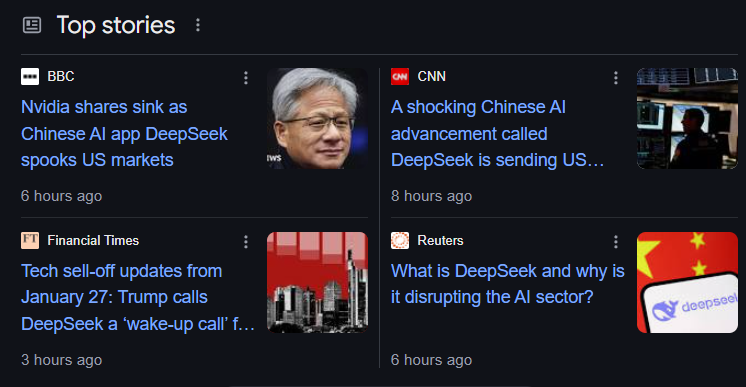Viewport: 746px width, 387px height.
Task: Open the Top stories three-dot menu
Action: coord(198,25)
